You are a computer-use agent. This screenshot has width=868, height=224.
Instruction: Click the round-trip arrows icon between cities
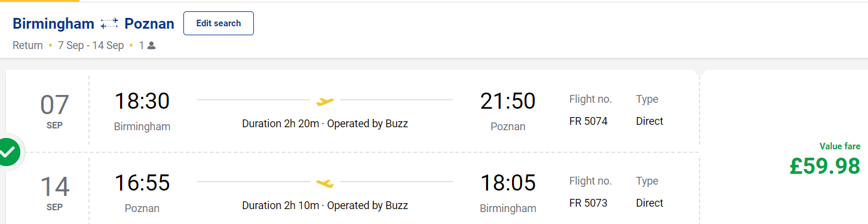[109, 24]
